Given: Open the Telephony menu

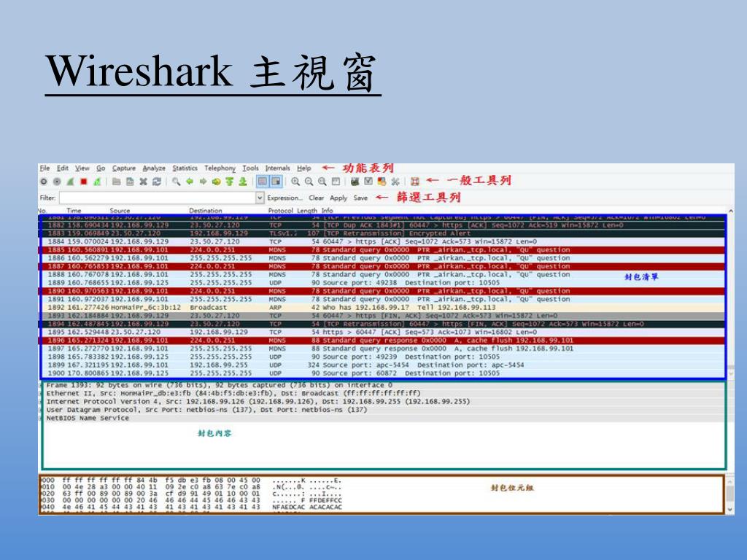Looking at the screenshot, I should [220, 168].
